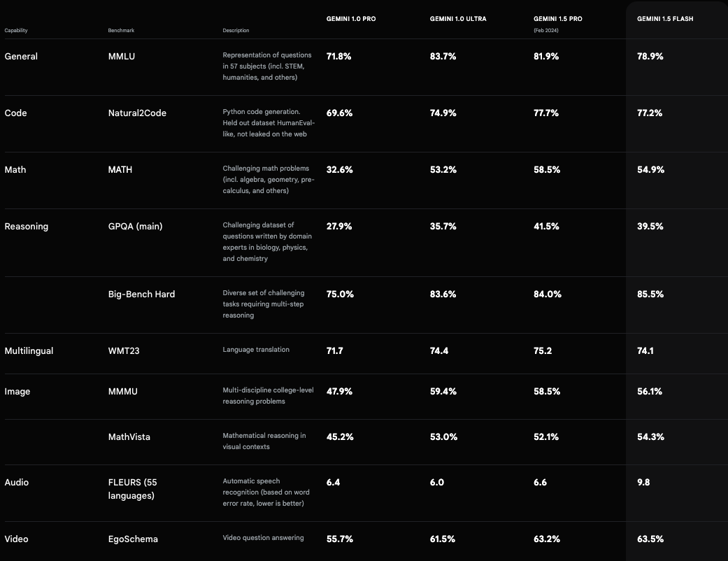728x561 pixels.
Task: Select the EgoSchema benchmark label
Action: pyautogui.click(x=133, y=539)
